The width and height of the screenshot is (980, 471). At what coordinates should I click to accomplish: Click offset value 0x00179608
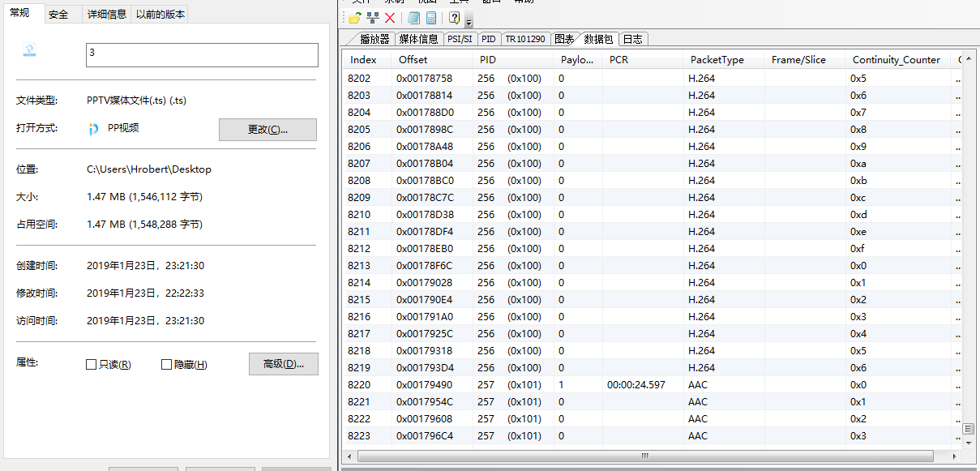coord(424,419)
